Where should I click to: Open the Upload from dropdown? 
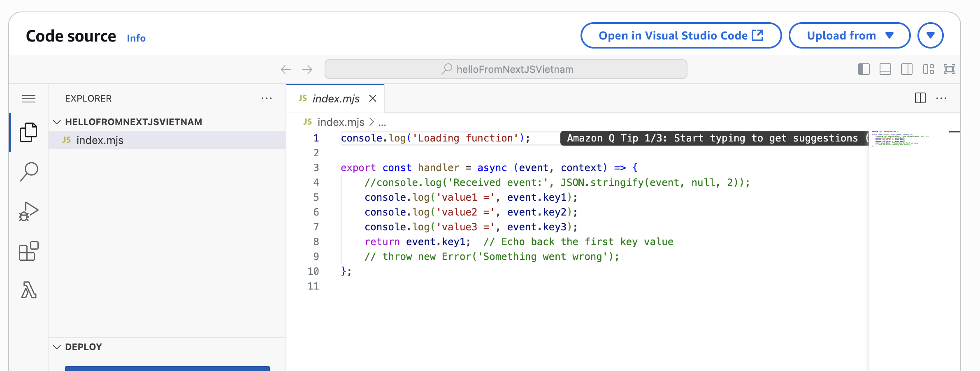(849, 36)
